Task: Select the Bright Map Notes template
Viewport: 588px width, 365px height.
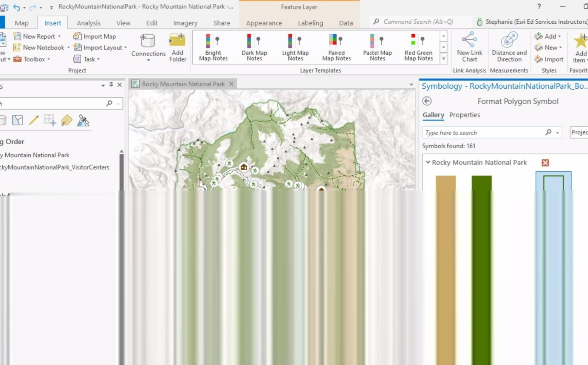Action: (213, 47)
